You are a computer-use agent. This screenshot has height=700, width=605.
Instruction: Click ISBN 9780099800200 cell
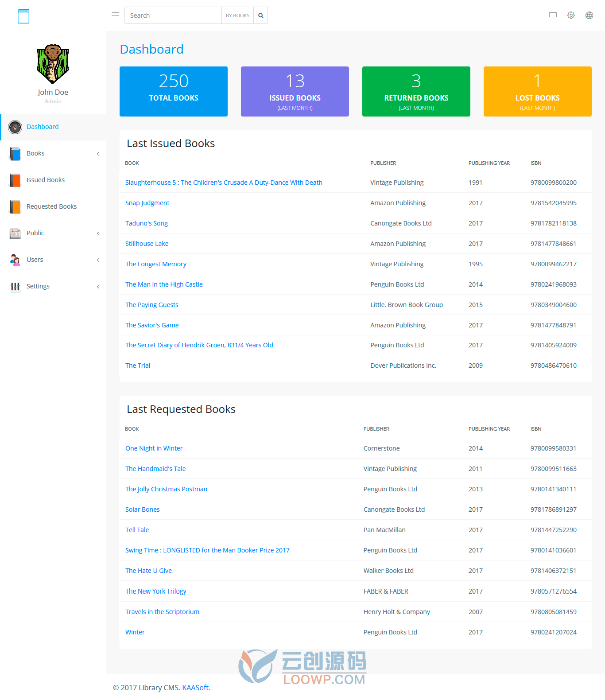click(x=554, y=183)
